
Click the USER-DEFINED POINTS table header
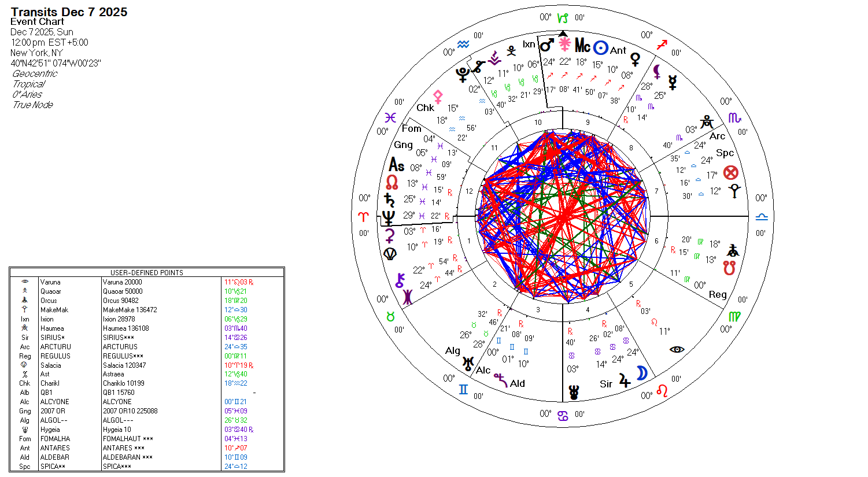click(x=147, y=272)
